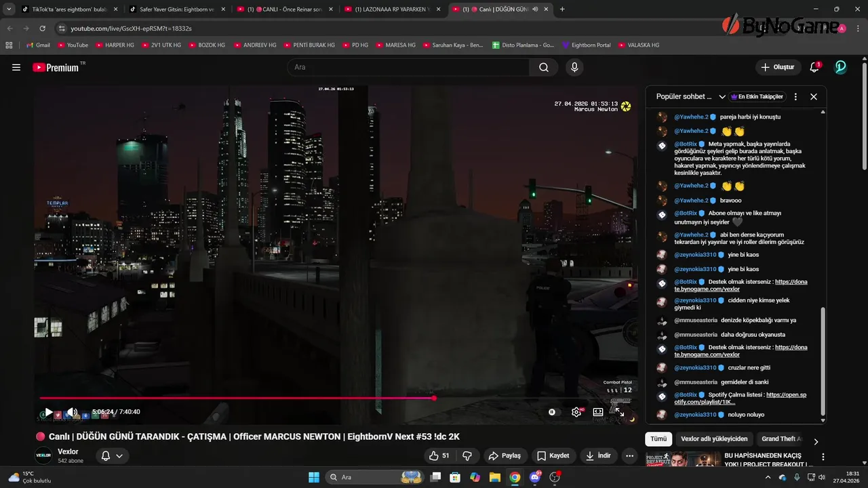The image size is (868, 488).
Task: Open the YouTube notifications bell
Action: [814, 67]
